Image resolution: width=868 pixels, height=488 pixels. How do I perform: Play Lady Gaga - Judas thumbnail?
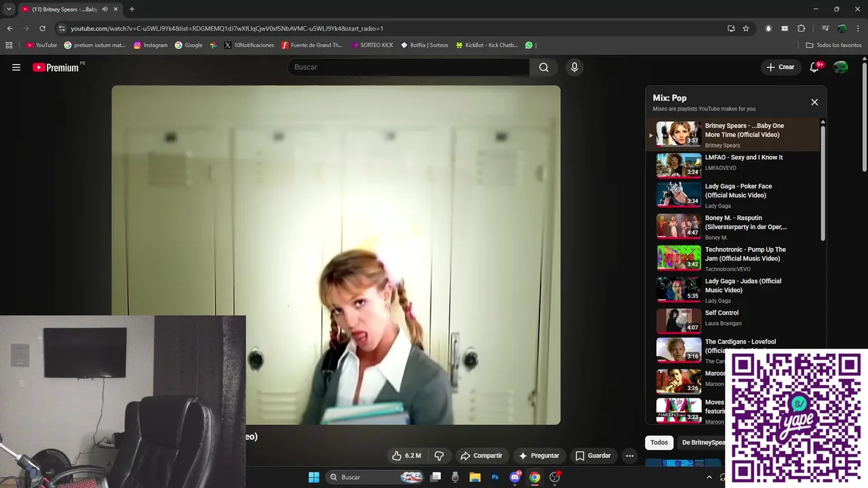pos(679,289)
